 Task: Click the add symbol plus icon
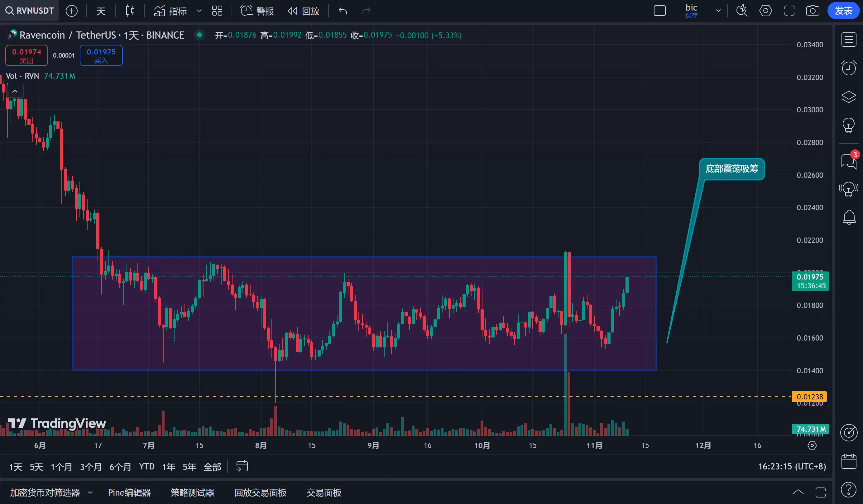pyautogui.click(x=72, y=11)
